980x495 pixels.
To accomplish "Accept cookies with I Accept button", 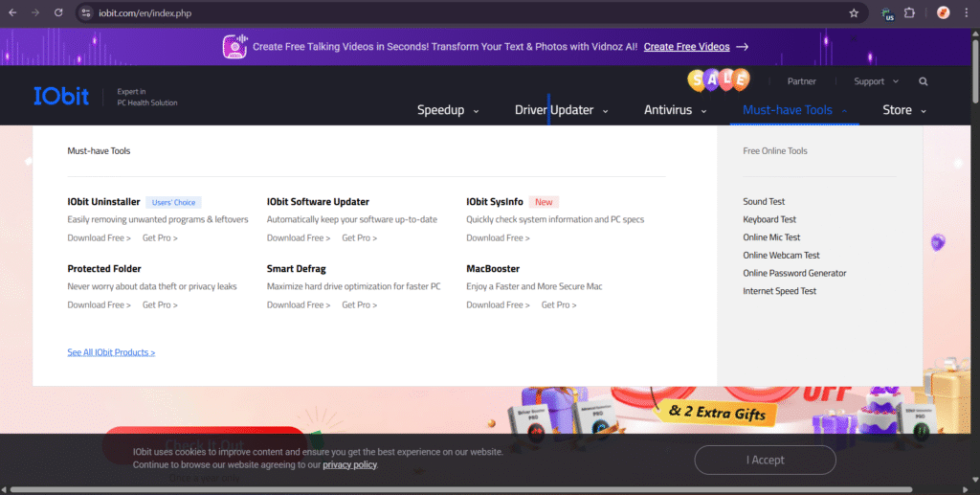I will (x=765, y=460).
